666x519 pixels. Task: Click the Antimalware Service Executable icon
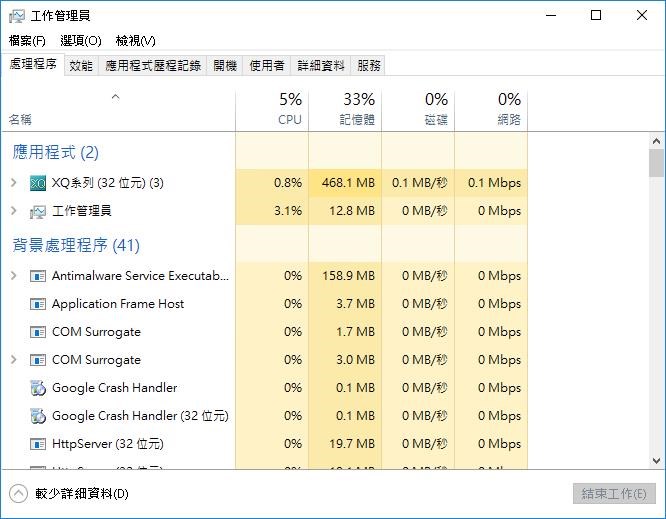(x=38, y=276)
